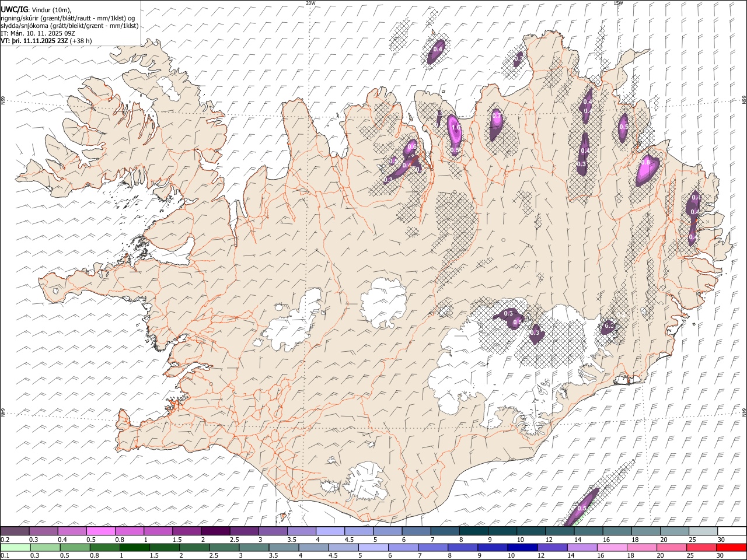Click the white 30 mm snow legend swatch
Viewport: 747px width, 560px height.
[x=732, y=531]
